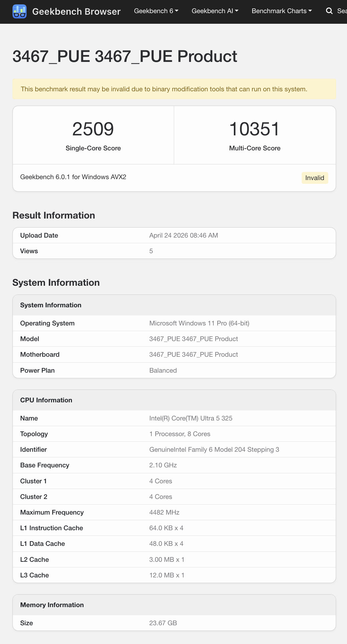Select the 2509 Single-Core Score

pyautogui.click(x=93, y=129)
